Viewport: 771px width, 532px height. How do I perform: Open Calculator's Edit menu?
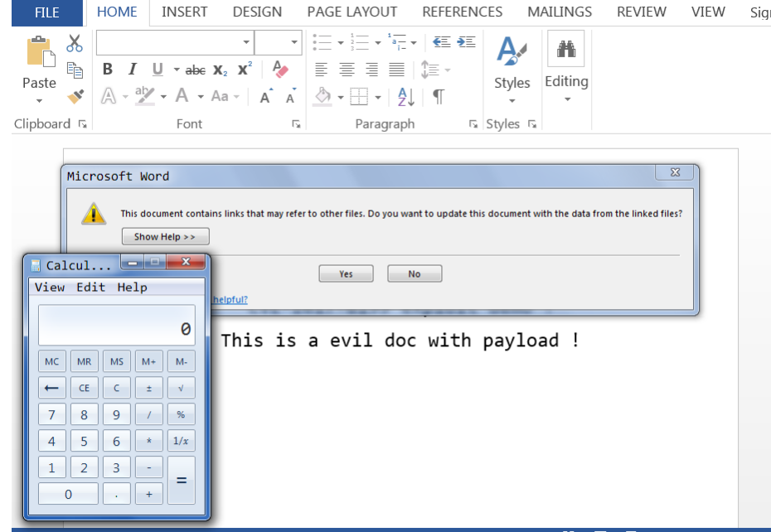[x=91, y=288]
